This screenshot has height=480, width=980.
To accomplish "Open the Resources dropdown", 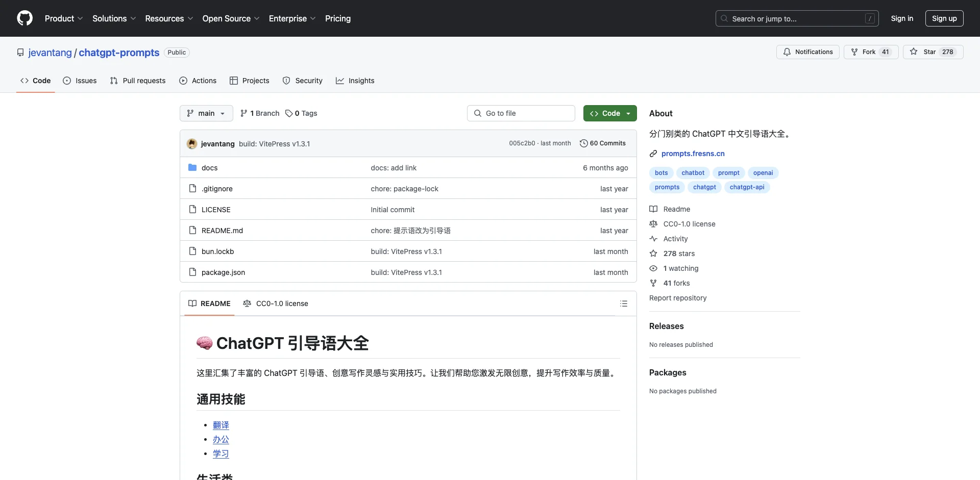I will click(169, 18).
